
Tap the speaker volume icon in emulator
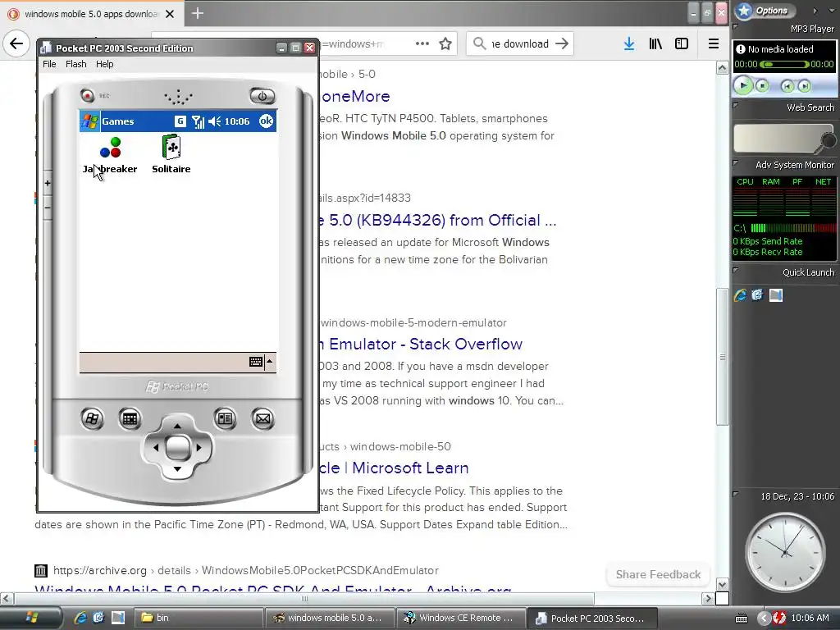click(214, 121)
